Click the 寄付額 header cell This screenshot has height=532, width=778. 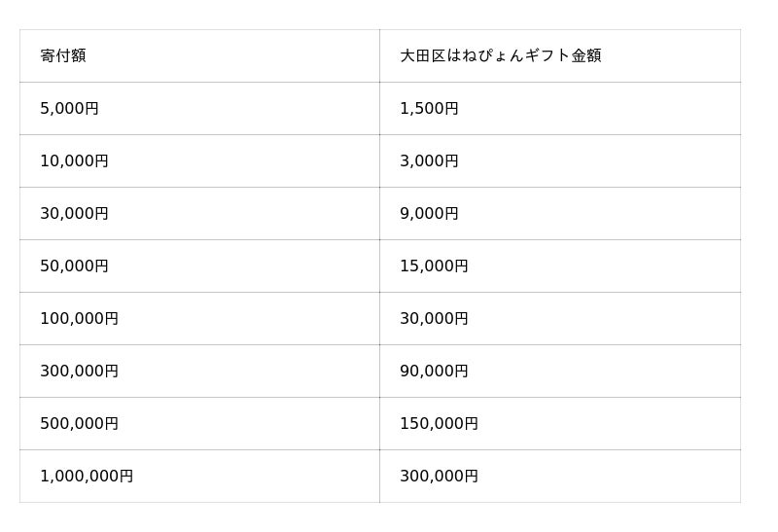point(63,55)
